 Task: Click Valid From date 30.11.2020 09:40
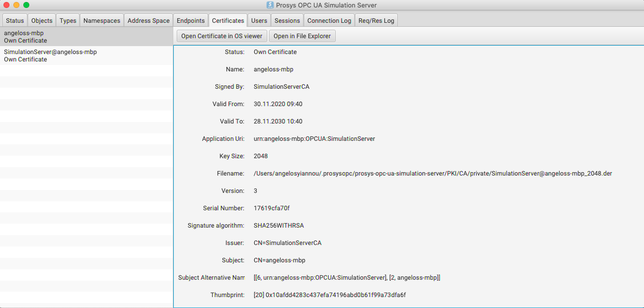[x=278, y=104]
